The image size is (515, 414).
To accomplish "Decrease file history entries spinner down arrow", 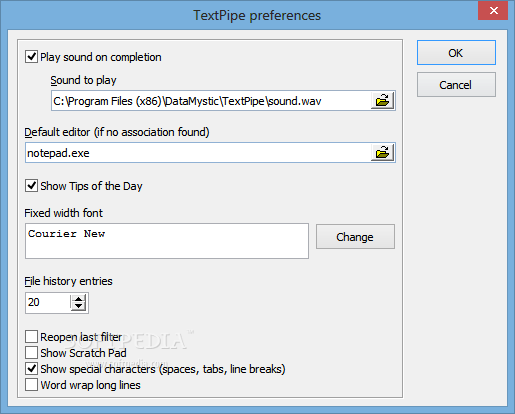I will pos(78,307).
